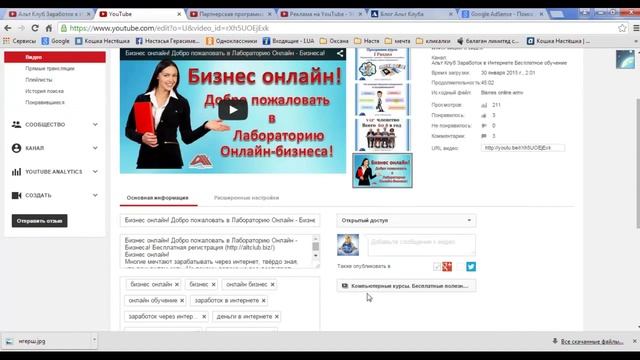Viewport: 640px width, 360px height.
Task: Expand the Сообщество sidebar section
Action: (x=95, y=124)
